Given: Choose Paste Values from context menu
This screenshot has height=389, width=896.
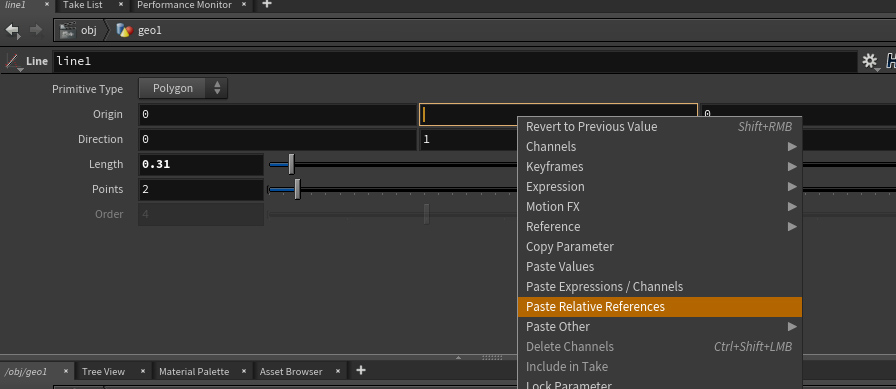Looking at the screenshot, I should pos(659,267).
